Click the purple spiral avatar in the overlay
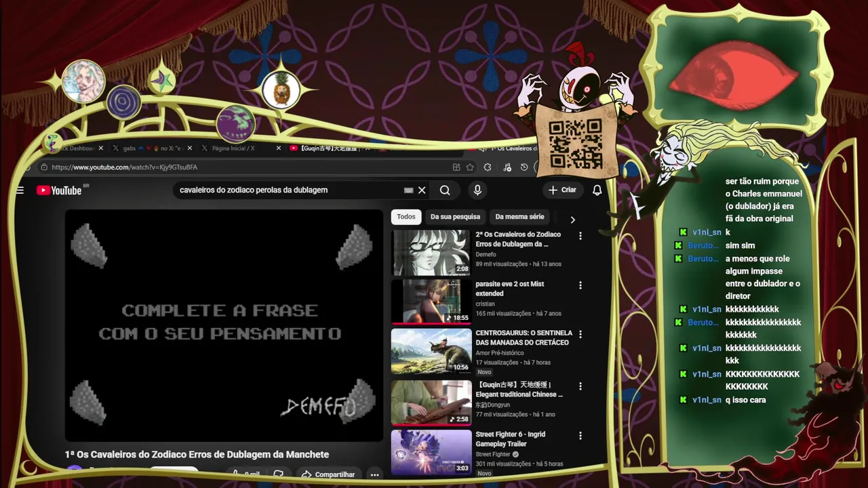 (123, 103)
